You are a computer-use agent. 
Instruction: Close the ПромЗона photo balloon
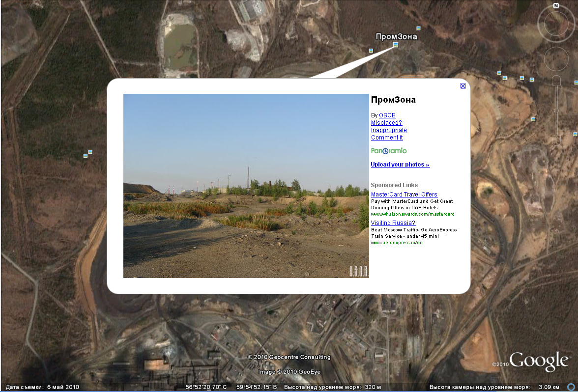click(x=463, y=86)
